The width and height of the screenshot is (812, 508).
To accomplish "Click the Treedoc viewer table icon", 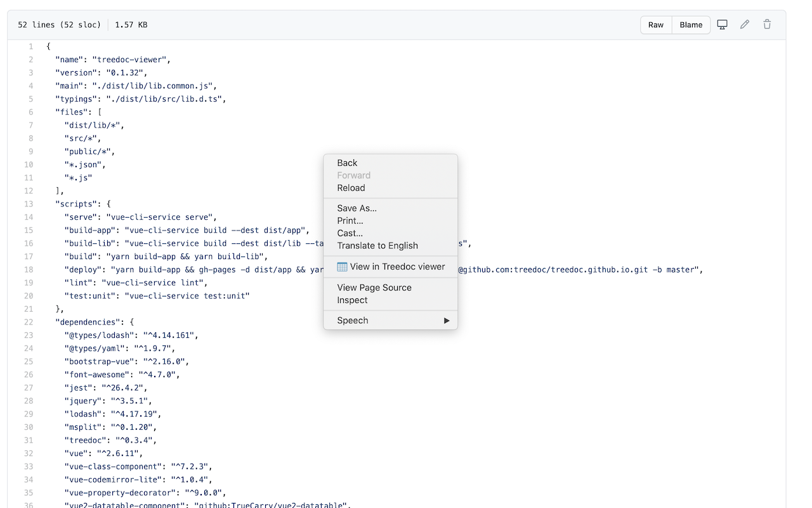I will coord(342,267).
